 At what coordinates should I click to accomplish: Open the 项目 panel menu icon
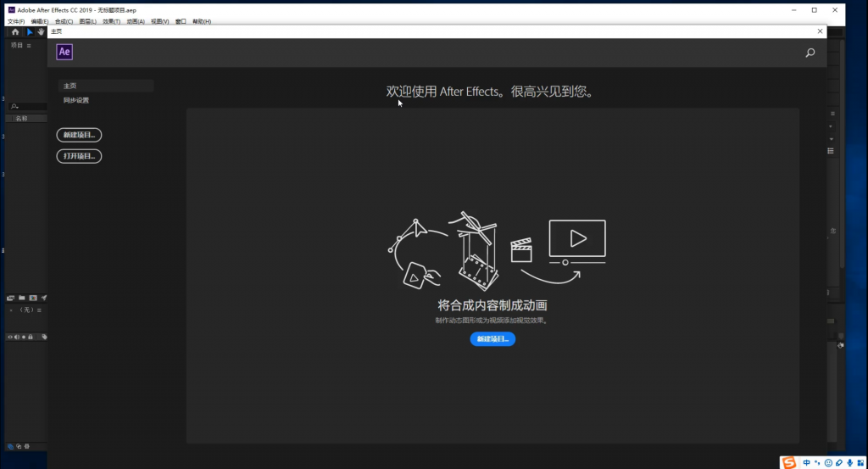tap(29, 46)
